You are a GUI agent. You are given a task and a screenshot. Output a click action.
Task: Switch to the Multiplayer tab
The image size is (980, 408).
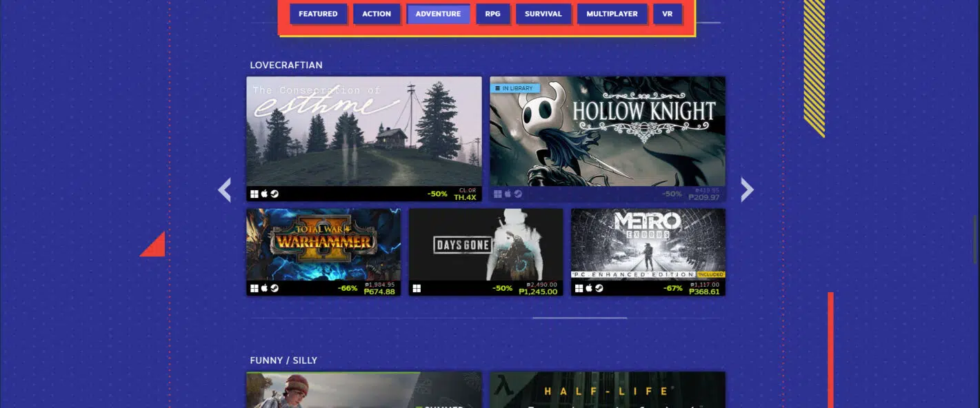click(612, 14)
